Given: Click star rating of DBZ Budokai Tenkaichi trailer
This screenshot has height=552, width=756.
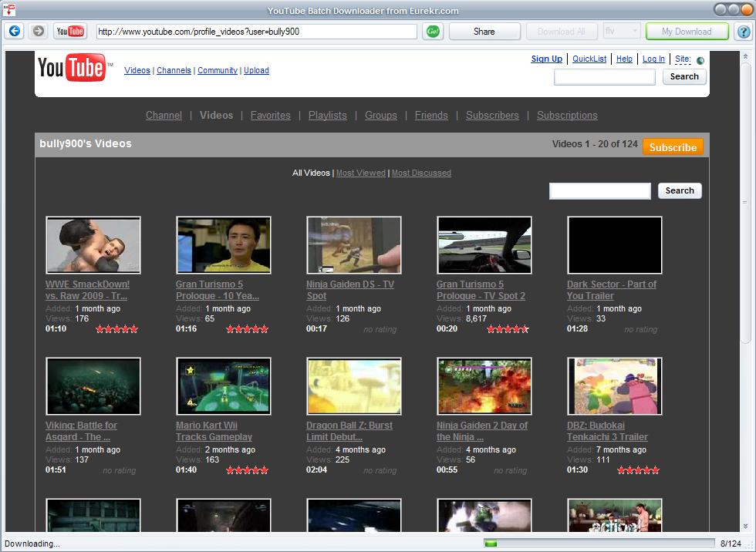Looking at the screenshot, I should tap(638, 470).
